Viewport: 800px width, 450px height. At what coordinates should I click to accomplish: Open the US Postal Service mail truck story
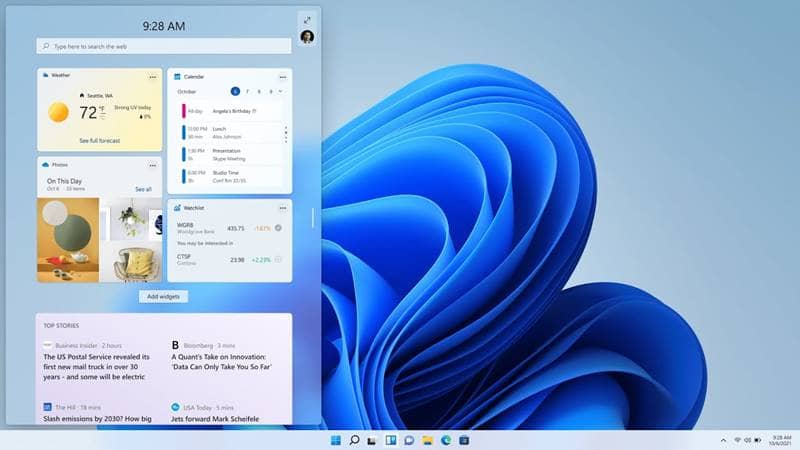coord(97,367)
